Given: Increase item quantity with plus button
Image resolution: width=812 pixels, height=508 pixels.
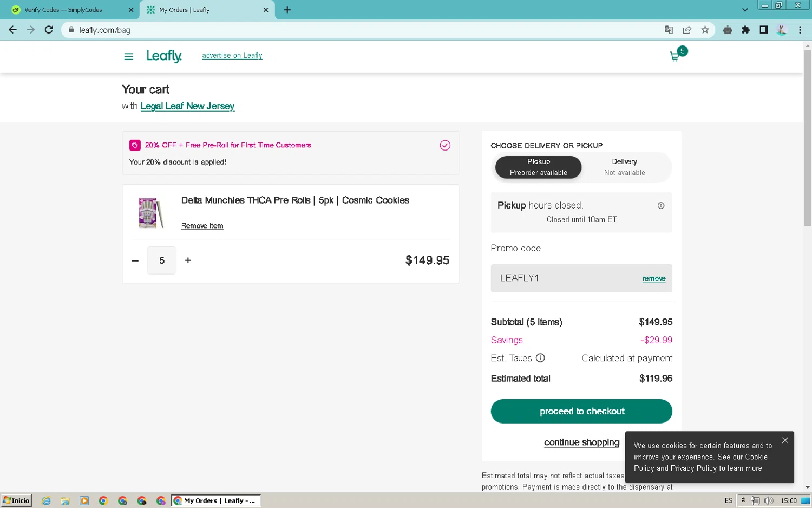Looking at the screenshot, I should coord(188,260).
